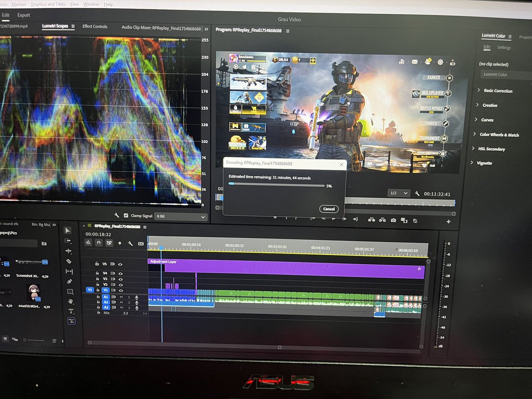Image resolution: width=532 pixels, height=399 pixels.
Task: Open the 1/2 playback resolution dropdown
Action: click(x=399, y=193)
